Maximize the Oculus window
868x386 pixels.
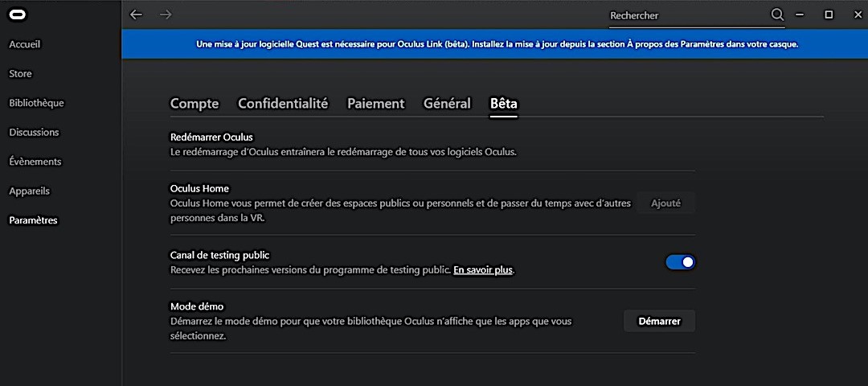pos(829,15)
